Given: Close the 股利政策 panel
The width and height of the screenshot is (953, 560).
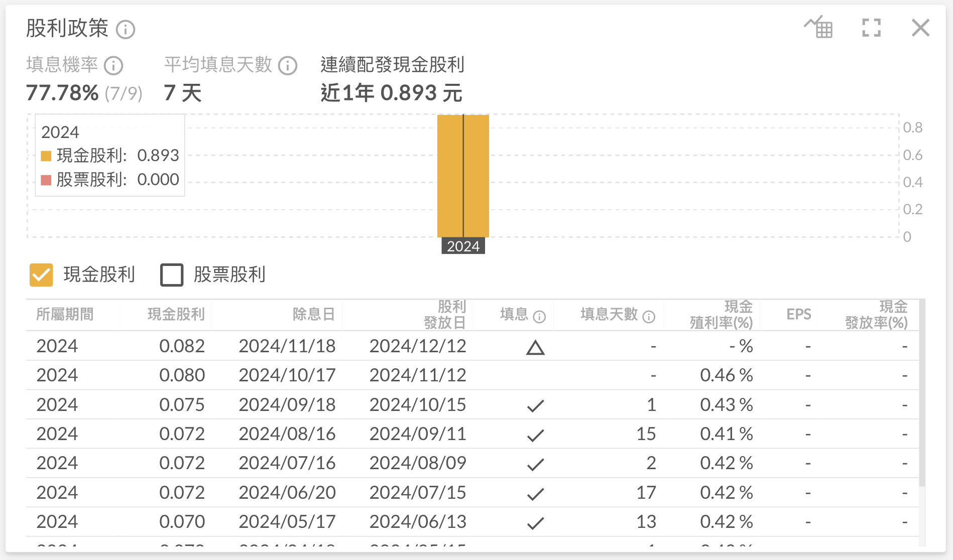Looking at the screenshot, I should 920,28.
